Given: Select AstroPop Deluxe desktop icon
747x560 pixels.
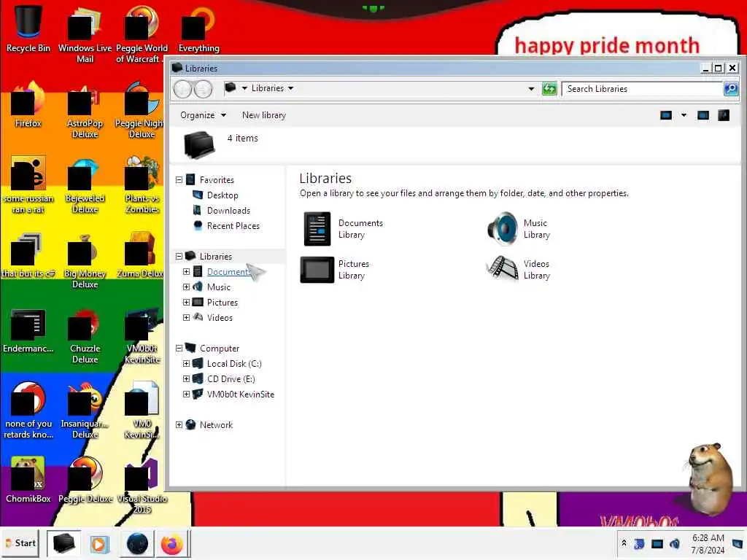Looking at the screenshot, I should pos(85,112).
